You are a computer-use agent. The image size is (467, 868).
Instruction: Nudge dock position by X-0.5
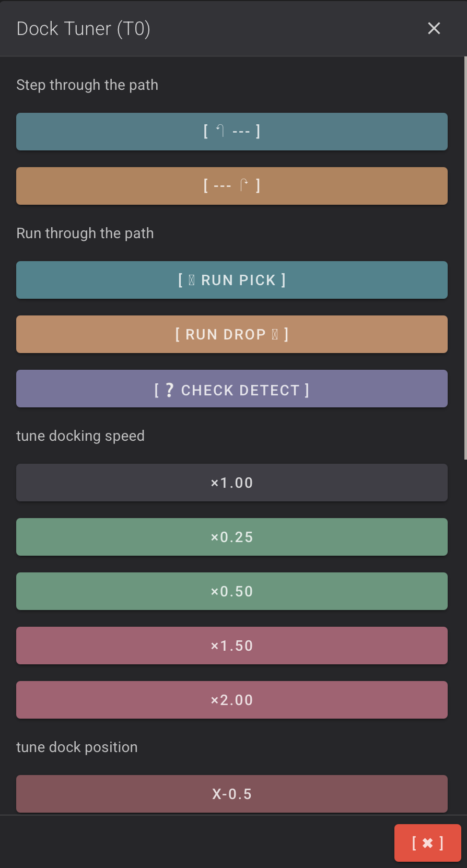232,794
